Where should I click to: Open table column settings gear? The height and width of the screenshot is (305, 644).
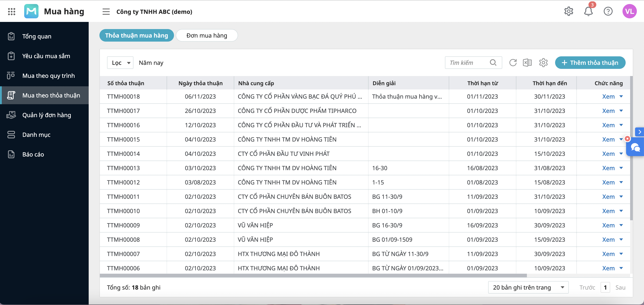click(543, 62)
